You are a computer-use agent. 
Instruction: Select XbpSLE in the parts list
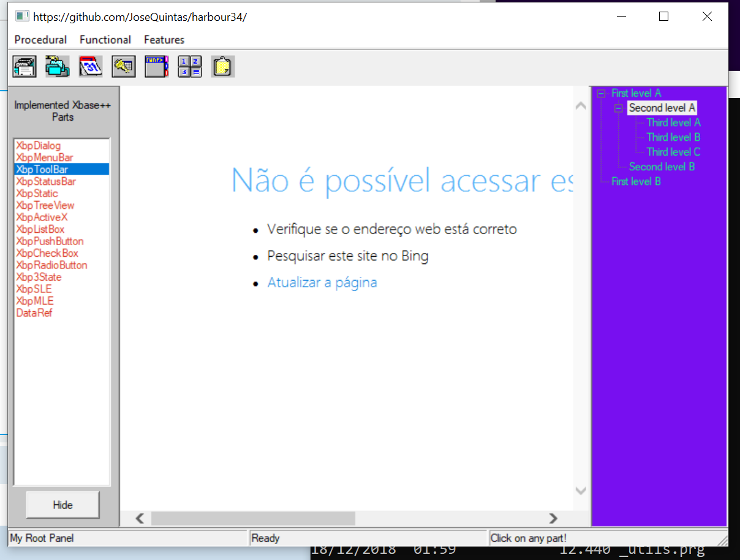[x=62, y=289]
